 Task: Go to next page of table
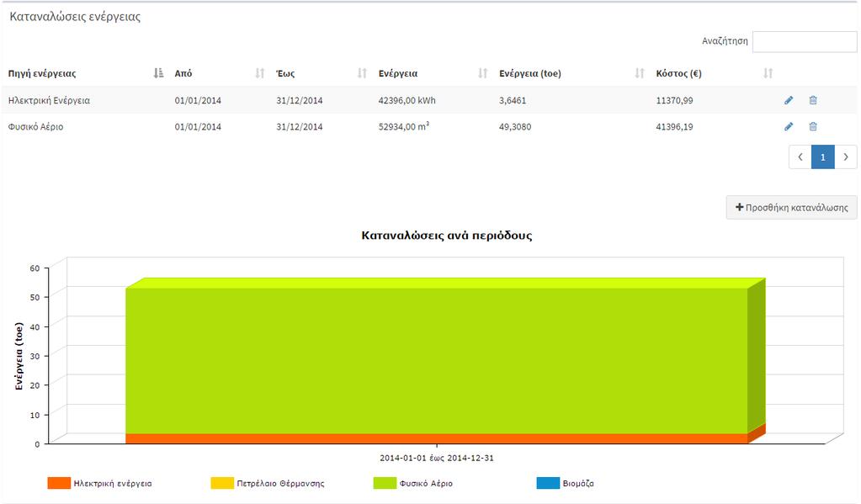click(846, 157)
